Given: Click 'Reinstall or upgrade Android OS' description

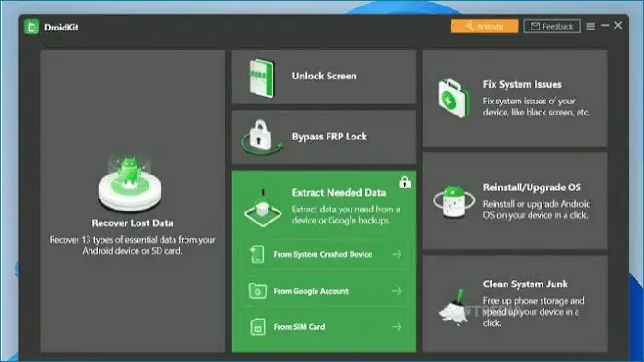Looking at the screenshot, I should [x=537, y=210].
